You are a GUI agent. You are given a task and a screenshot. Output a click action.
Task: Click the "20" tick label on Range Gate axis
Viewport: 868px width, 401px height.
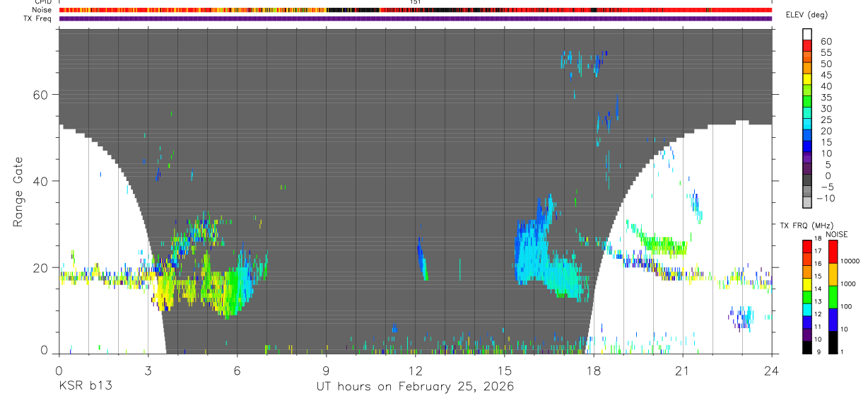point(41,267)
